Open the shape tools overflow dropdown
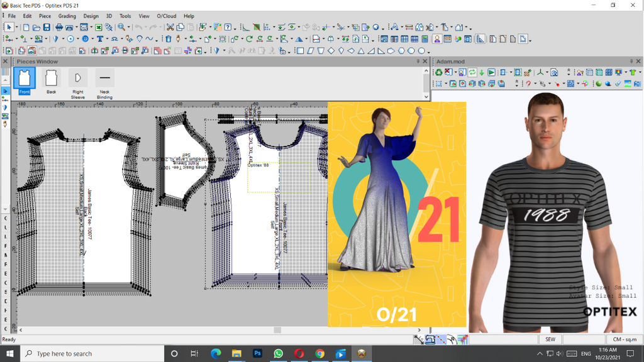Viewport: 644px width, 362px height. tap(429, 52)
